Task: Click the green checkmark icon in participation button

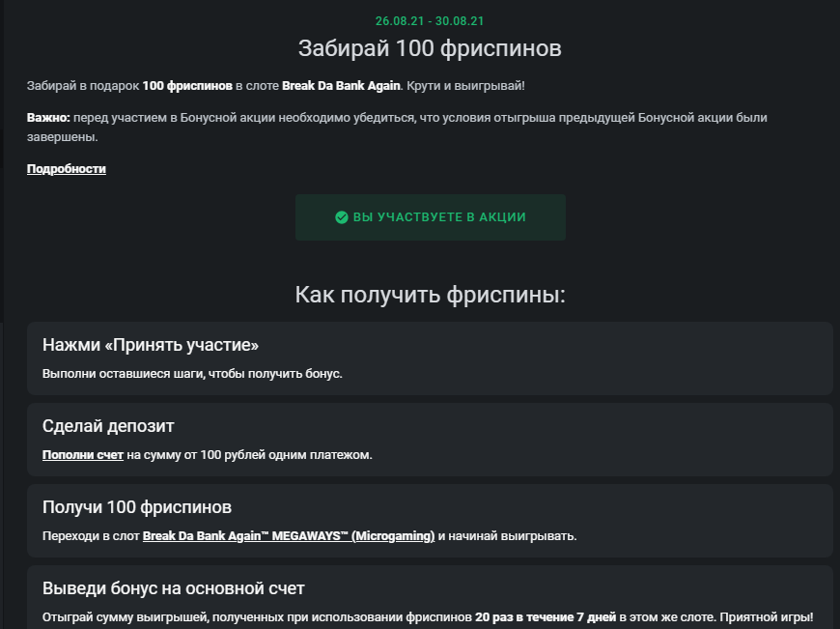Action: (341, 217)
